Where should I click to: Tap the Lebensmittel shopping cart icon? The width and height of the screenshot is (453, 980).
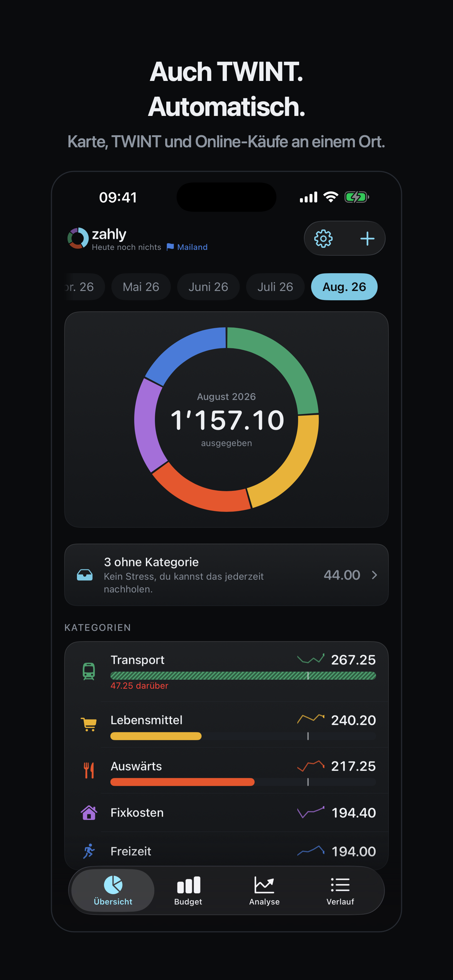89,724
